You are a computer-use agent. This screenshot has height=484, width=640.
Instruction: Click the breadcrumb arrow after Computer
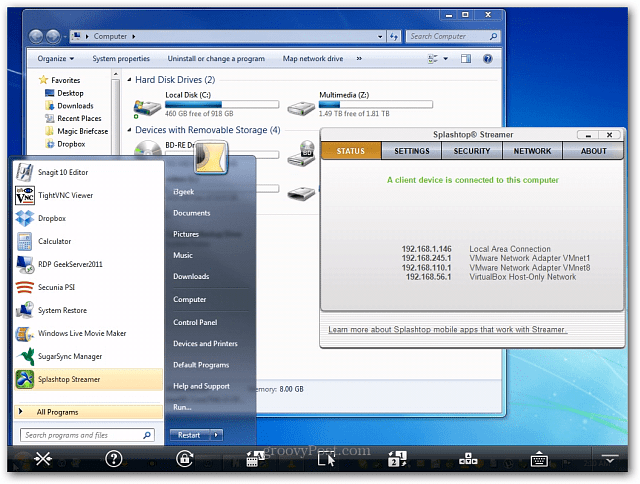tap(133, 36)
